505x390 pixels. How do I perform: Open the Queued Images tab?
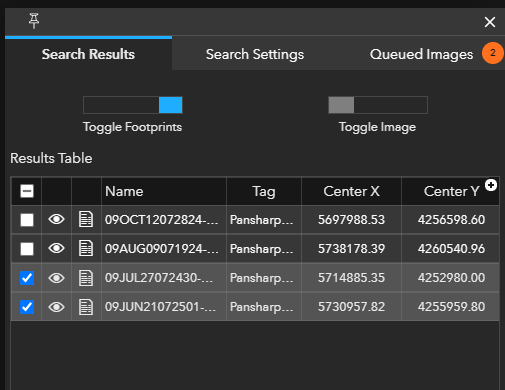point(421,54)
